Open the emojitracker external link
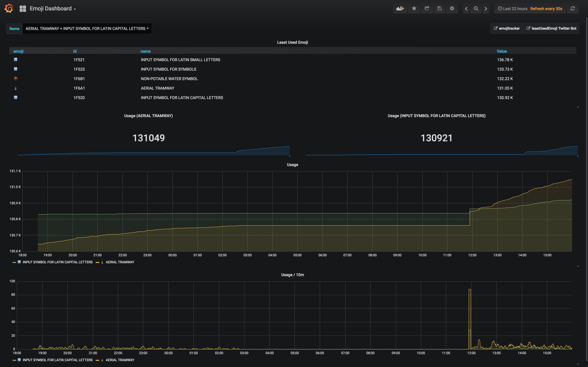The height and width of the screenshot is (367, 588). (507, 28)
